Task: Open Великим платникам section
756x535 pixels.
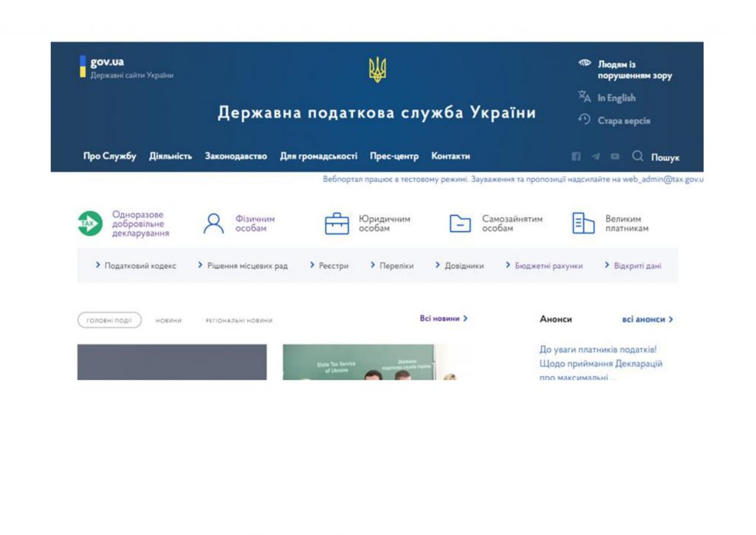Action: coord(627,223)
